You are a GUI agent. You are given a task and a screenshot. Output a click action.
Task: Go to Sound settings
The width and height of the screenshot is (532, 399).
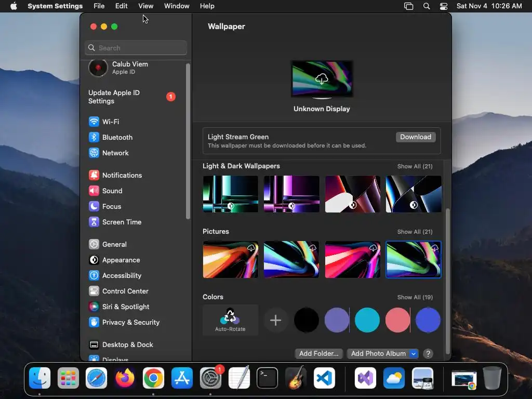pos(105,191)
